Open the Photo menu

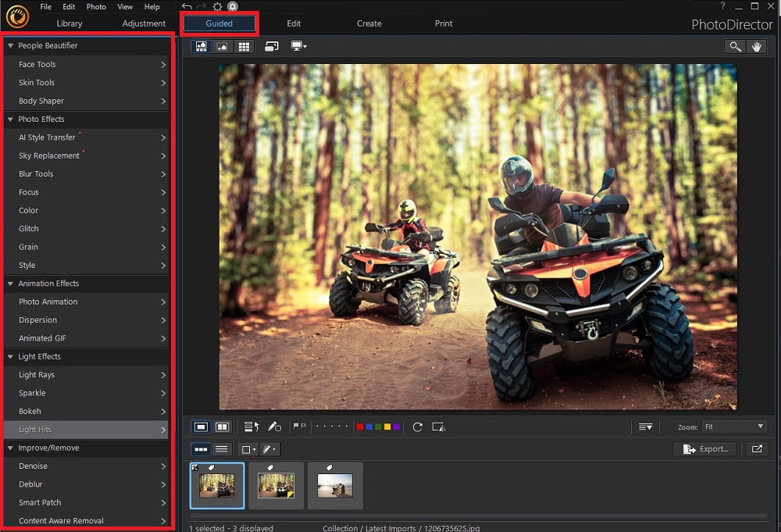tap(95, 6)
